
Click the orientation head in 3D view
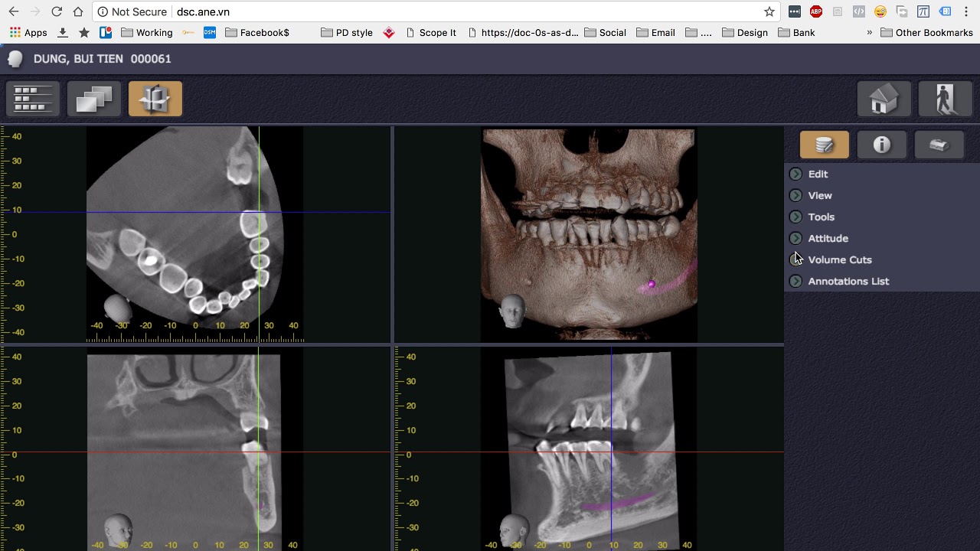(512, 311)
